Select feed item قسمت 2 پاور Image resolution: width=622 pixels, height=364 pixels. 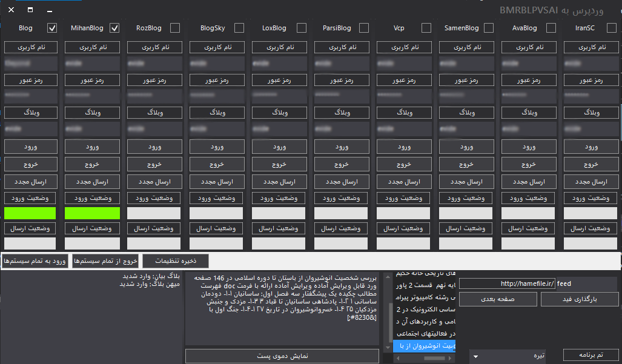tap(425, 285)
